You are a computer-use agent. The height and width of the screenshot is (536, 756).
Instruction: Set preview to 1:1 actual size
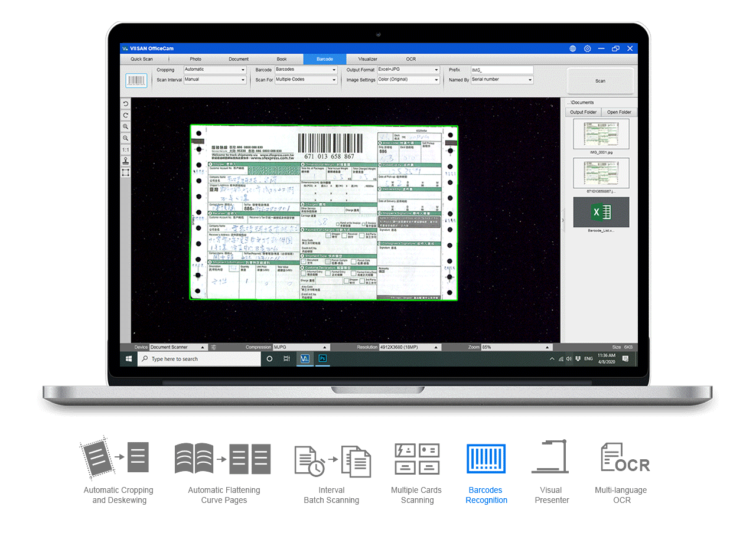click(x=126, y=150)
